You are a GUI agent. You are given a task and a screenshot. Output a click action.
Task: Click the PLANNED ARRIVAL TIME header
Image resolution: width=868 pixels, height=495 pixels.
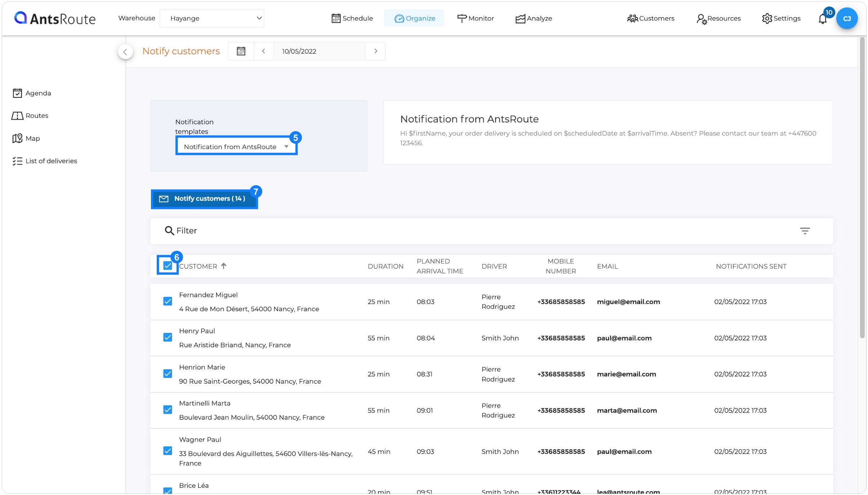tap(440, 266)
